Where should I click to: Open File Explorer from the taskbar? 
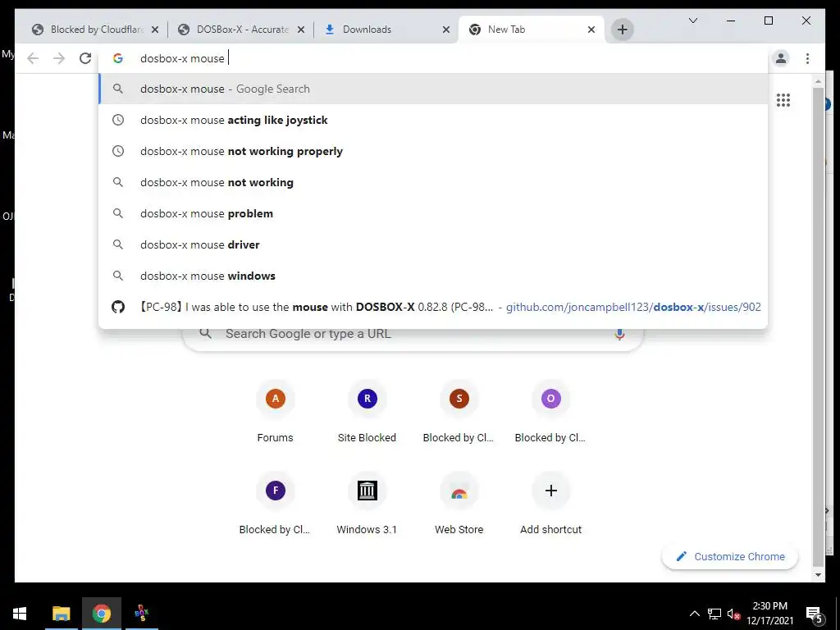61,614
